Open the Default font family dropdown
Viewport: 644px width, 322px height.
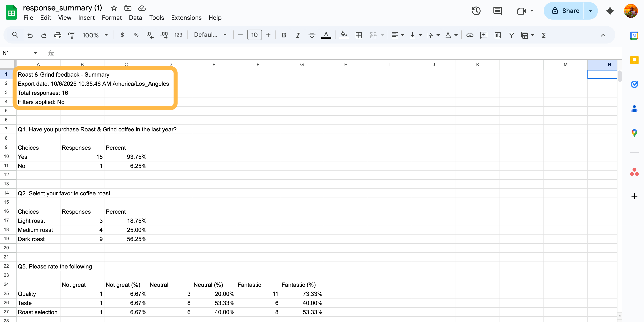[210, 35]
